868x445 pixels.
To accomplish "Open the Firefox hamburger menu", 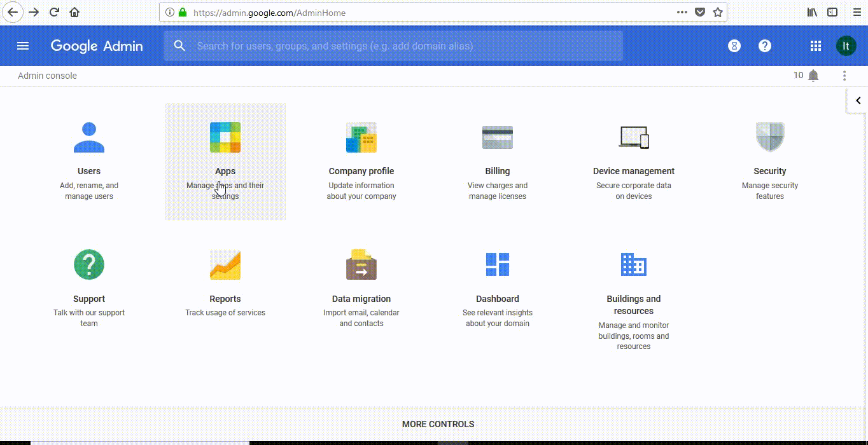I will (856, 12).
